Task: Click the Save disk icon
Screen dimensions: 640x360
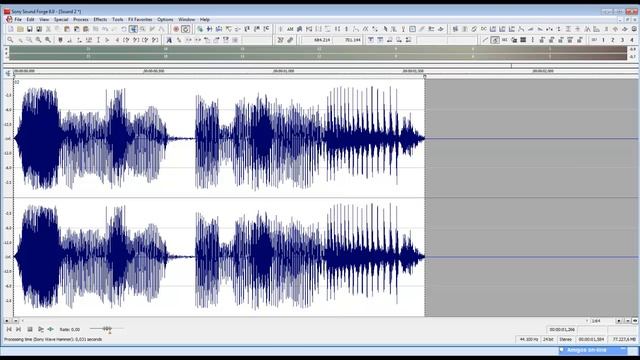Action: point(29,29)
